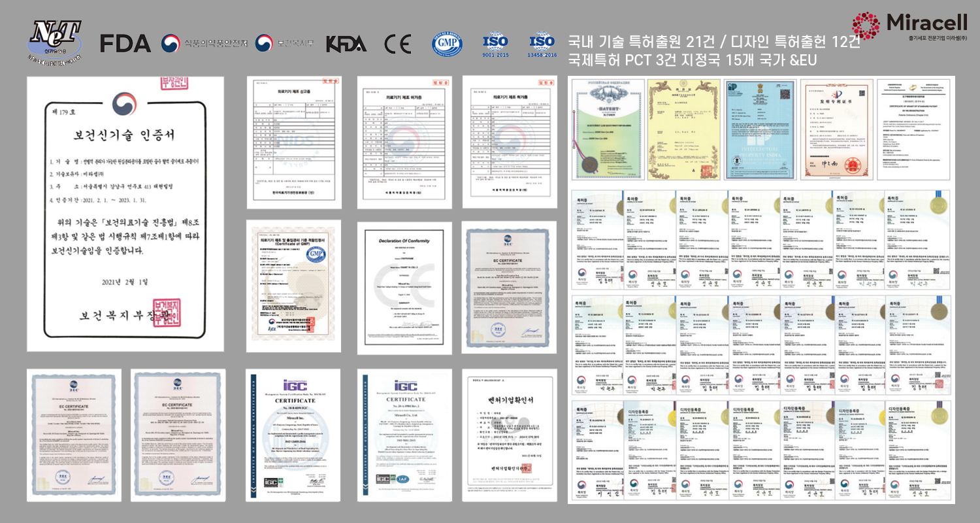Click the KFDA logo
The image size is (980, 523).
click(x=346, y=44)
